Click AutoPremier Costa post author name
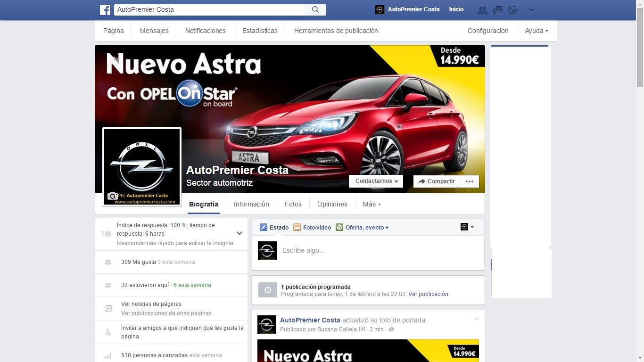This screenshot has width=644, height=362. (310, 320)
